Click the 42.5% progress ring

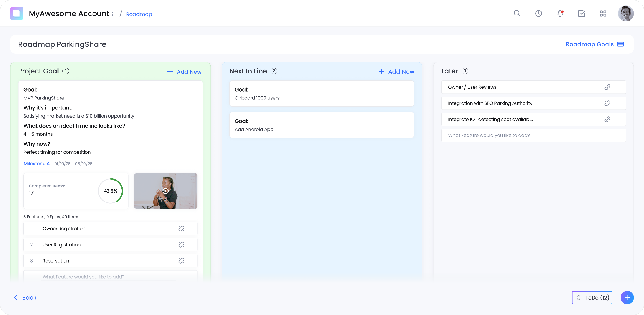[110, 191]
